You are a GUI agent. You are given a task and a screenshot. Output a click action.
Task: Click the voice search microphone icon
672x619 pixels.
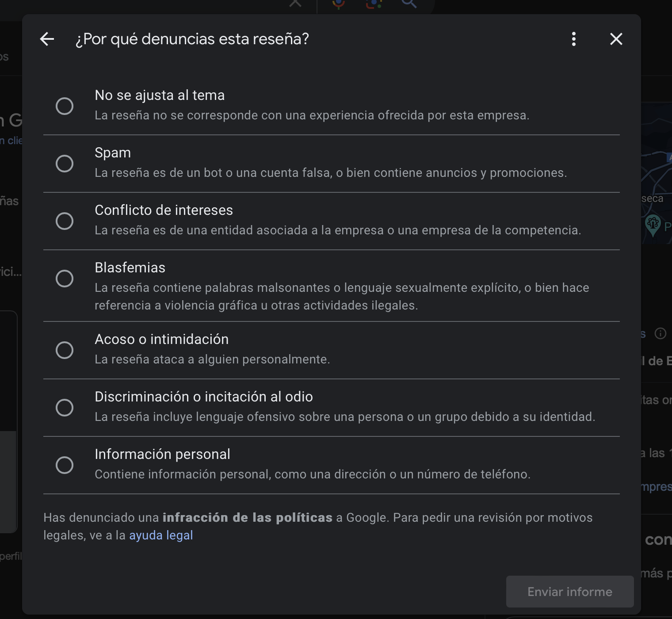[x=339, y=4]
